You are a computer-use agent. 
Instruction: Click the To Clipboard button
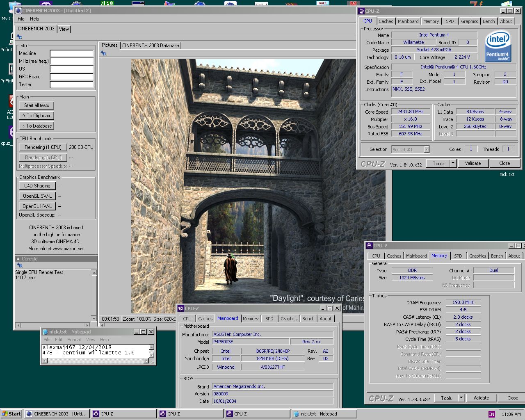coord(37,116)
